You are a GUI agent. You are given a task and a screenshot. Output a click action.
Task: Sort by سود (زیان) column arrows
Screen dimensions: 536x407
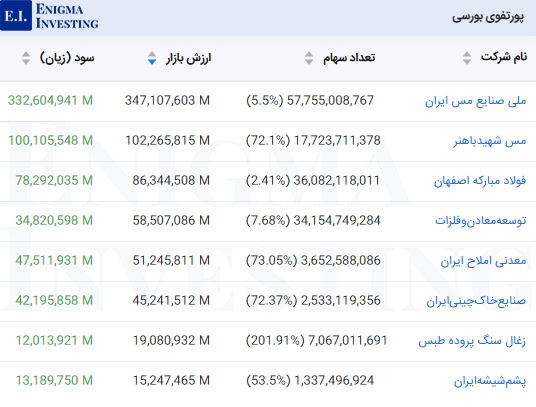[x=26, y=58]
